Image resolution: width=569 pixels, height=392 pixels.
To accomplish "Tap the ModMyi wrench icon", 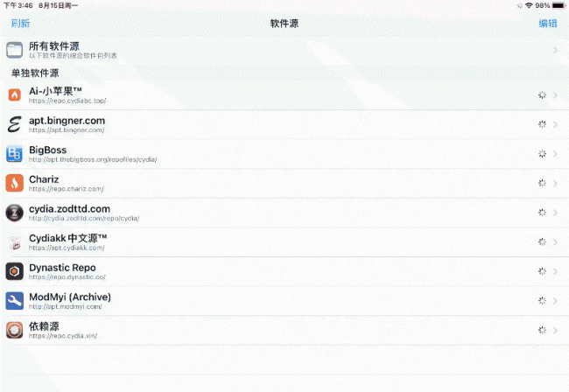I will click(x=15, y=301).
